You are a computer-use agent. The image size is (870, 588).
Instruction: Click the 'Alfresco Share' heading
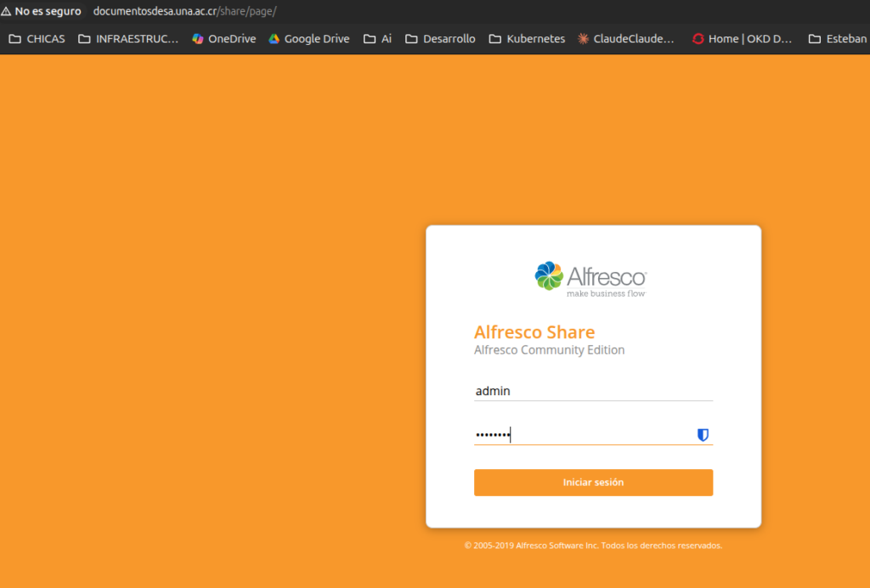(534, 332)
